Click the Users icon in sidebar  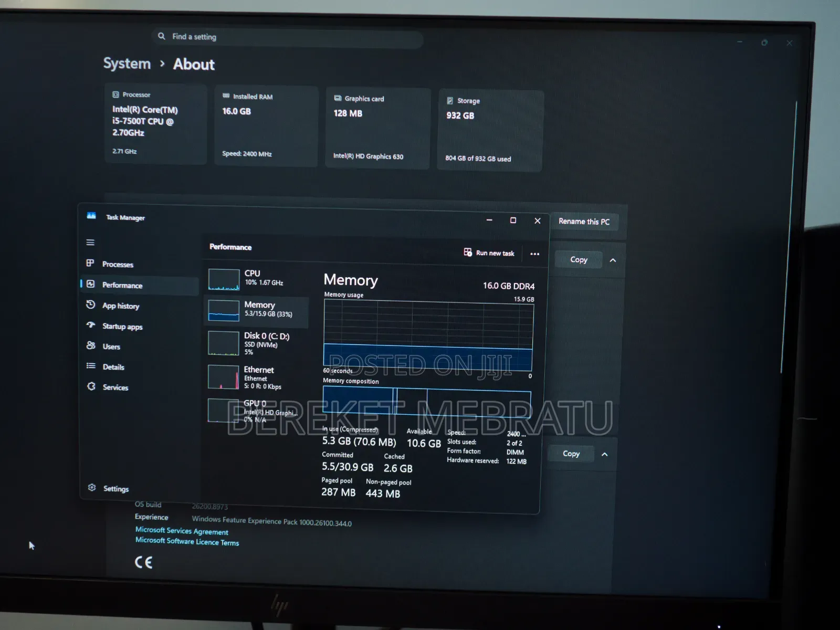[x=90, y=345]
